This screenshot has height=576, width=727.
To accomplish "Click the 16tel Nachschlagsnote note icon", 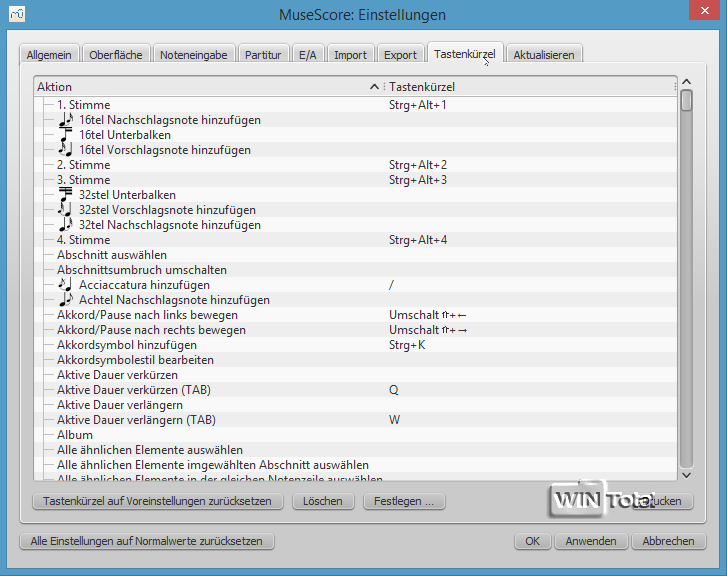I will (66, 120).
